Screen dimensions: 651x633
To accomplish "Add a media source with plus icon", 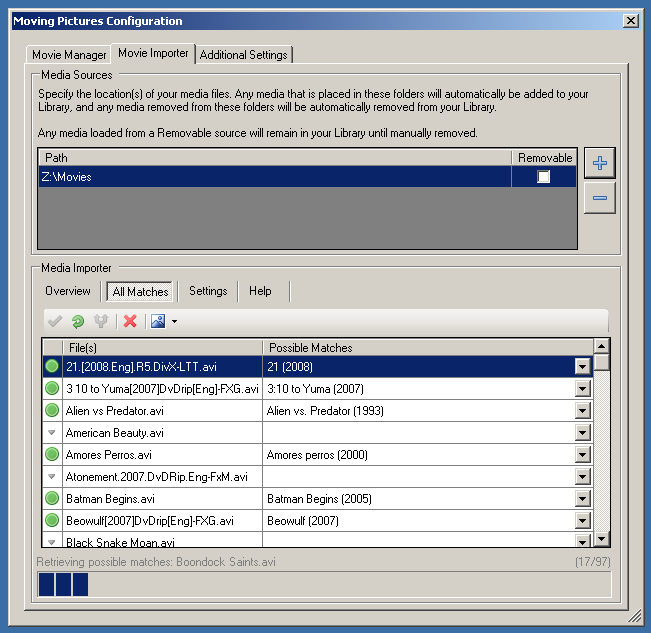I will click(600, 163).
